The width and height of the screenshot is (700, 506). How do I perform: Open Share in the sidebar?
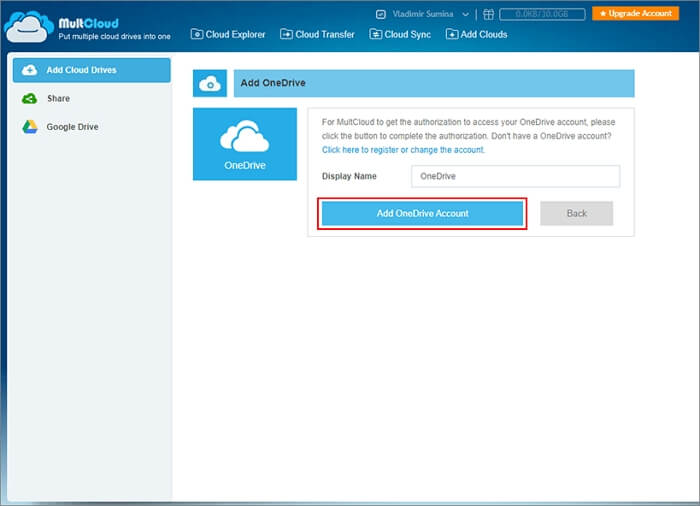tap(58, 99)
